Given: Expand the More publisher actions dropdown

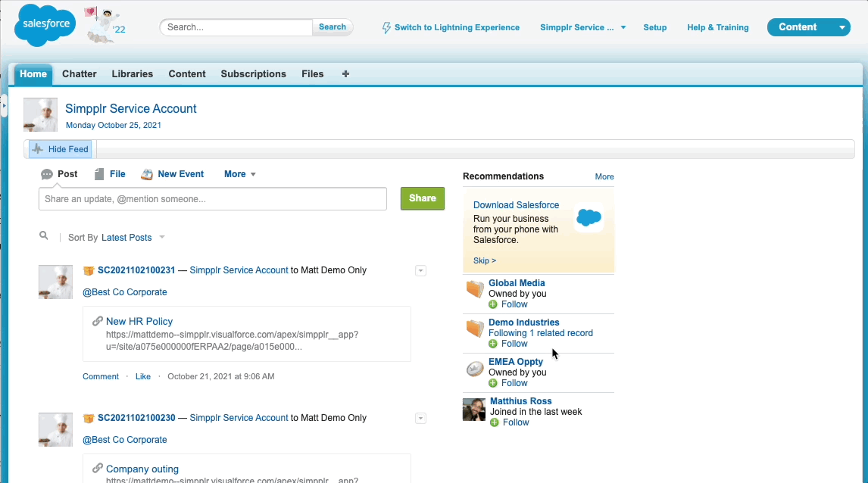Looking at the screenshot, I should [x=239, y=174].
